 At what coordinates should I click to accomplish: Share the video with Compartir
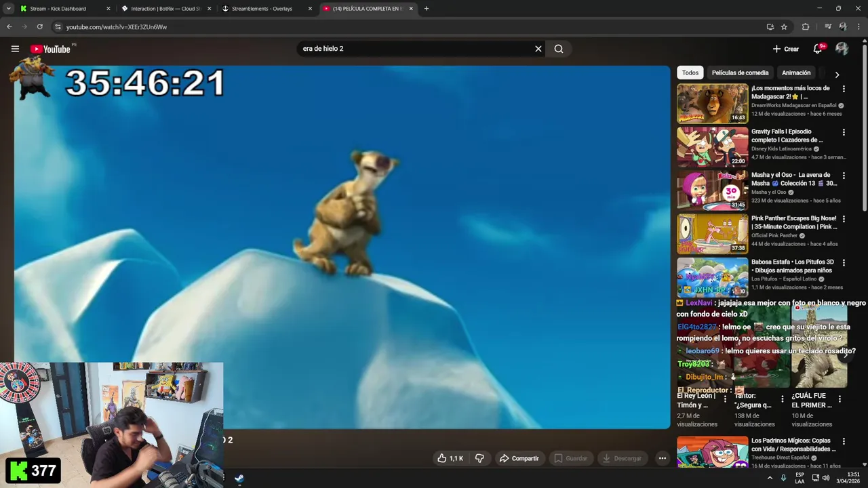point(519,458)
